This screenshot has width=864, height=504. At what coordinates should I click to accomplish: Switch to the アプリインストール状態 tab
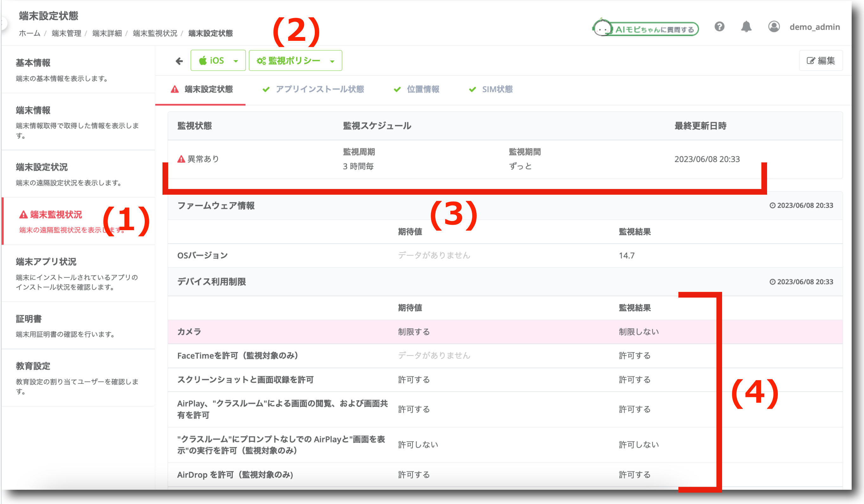point(313,89)
